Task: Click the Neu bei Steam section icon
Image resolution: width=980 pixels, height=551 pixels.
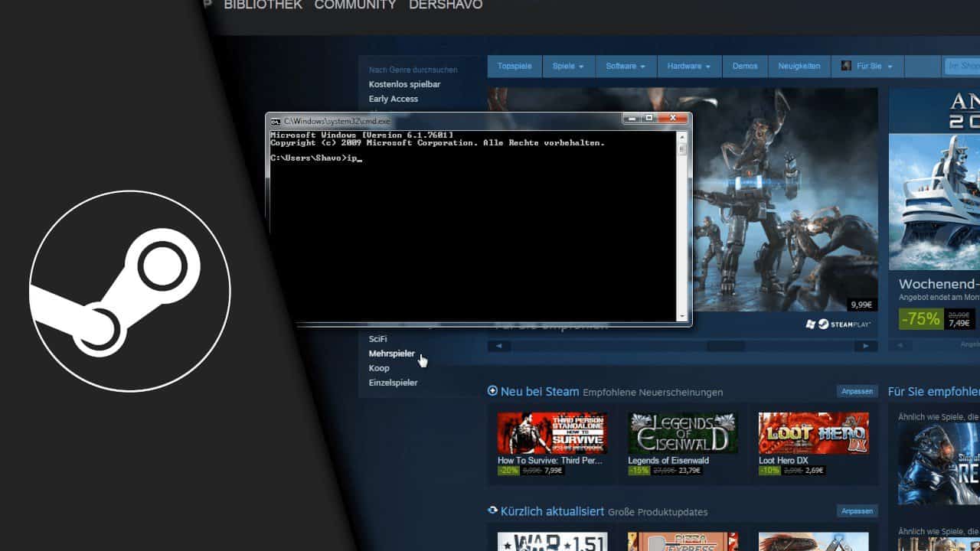Action: [492, 391]
